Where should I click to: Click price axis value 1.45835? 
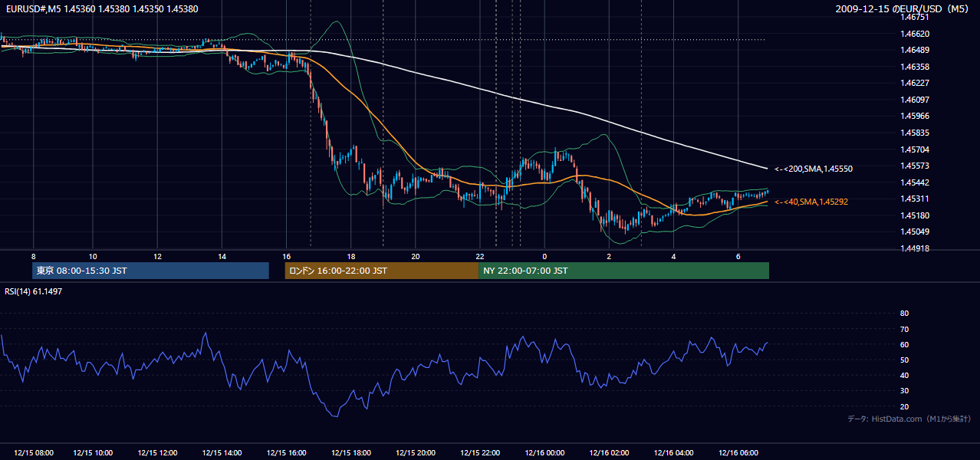point(915,133)
